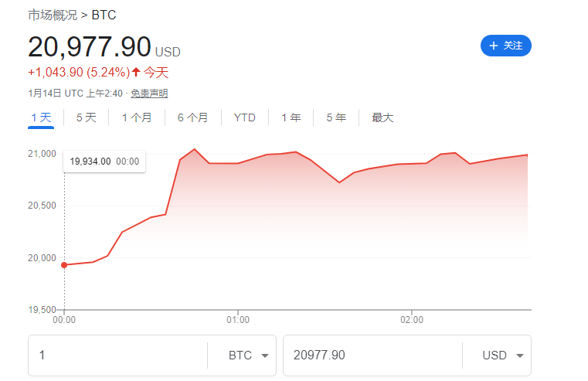The image size is (588, 381).
Task: Switch to the 5 年 tab
Action: [336, 117]
